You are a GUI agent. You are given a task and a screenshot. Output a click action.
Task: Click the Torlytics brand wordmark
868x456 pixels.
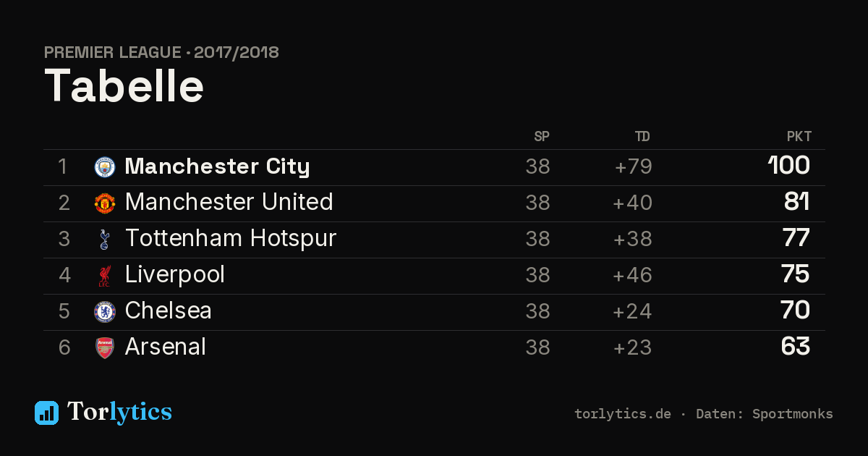119,413
